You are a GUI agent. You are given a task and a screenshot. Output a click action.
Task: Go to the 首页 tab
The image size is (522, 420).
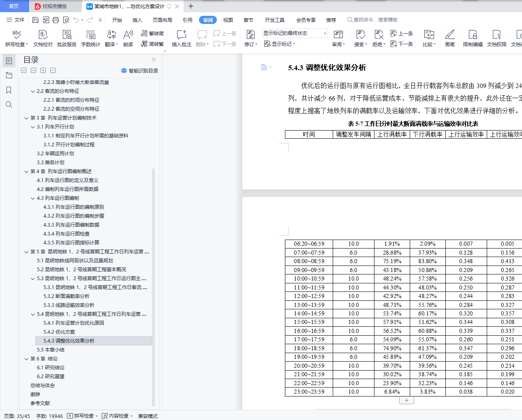[x=14, y=6]
